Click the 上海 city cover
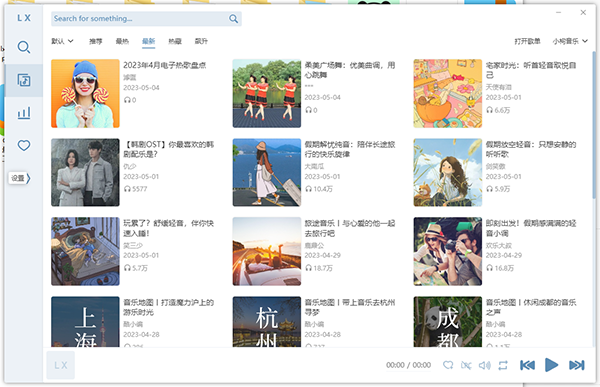 85,322
